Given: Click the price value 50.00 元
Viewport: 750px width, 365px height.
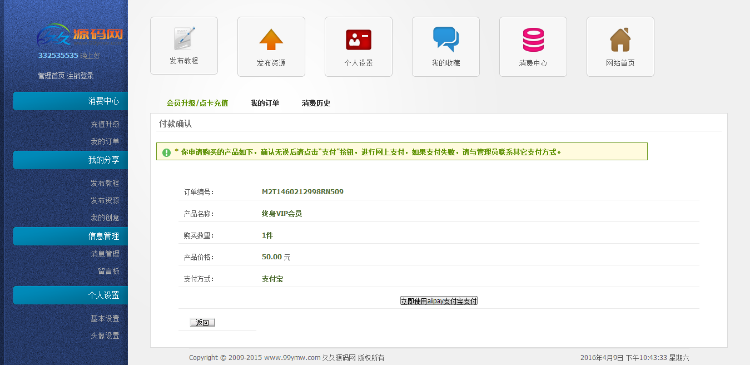Looking at the screenshot, I should click(276, 257).
